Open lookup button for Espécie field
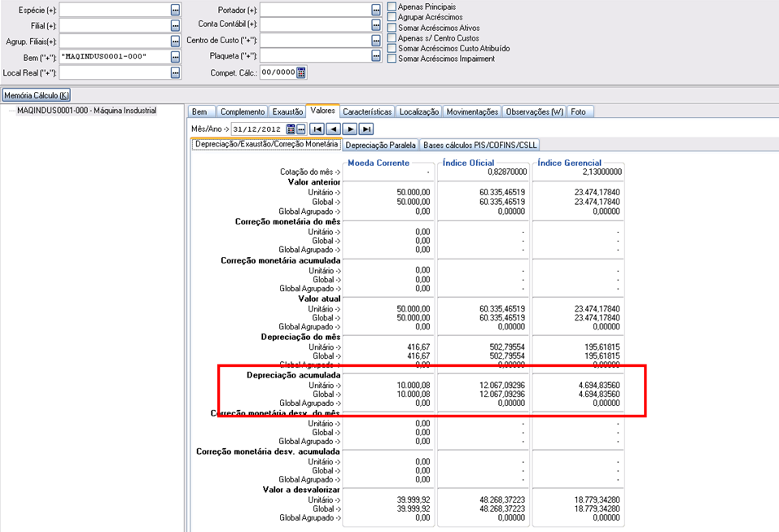 coord(175,10)
